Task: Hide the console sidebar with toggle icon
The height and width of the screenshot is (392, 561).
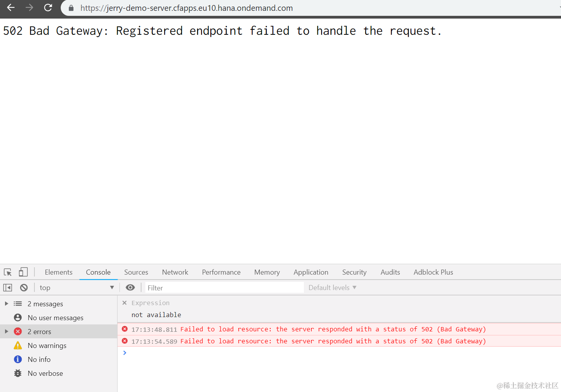Action: [8, 288]
